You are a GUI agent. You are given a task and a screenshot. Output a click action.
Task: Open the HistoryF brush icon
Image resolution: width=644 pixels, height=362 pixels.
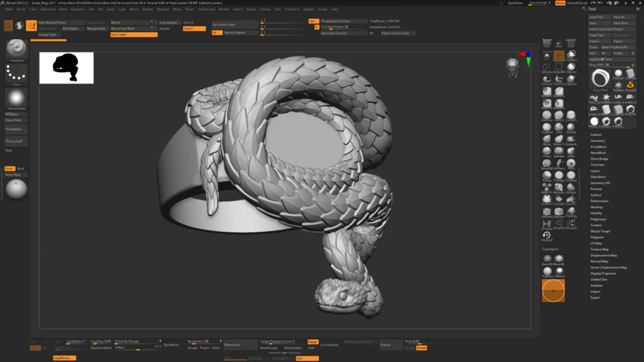coord(547,236)
